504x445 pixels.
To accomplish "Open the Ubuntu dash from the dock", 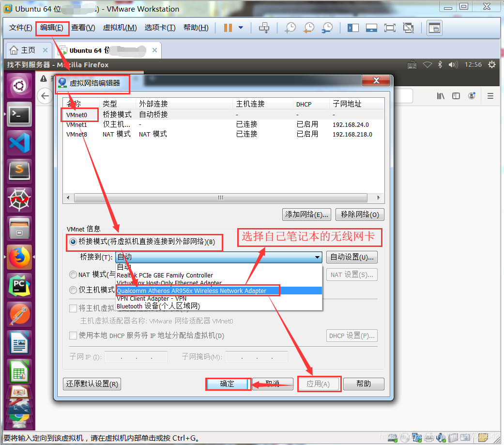I will click(x=19, y=86).
